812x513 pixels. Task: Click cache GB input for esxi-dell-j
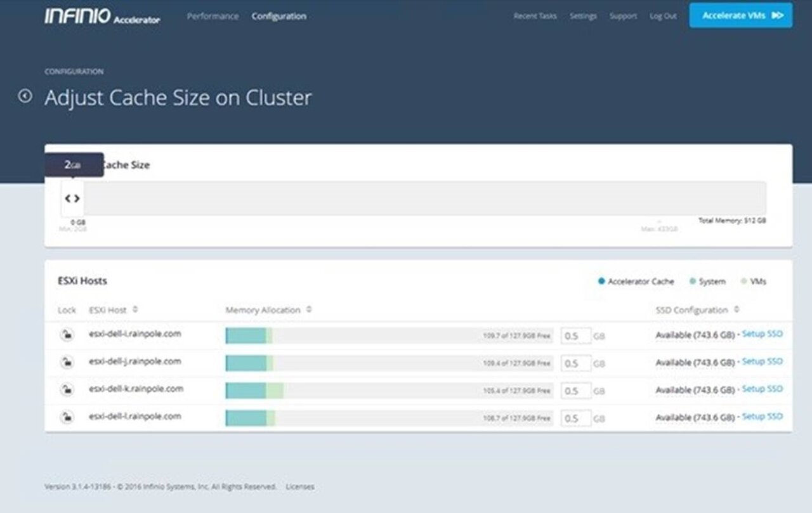tap(576, 363)
